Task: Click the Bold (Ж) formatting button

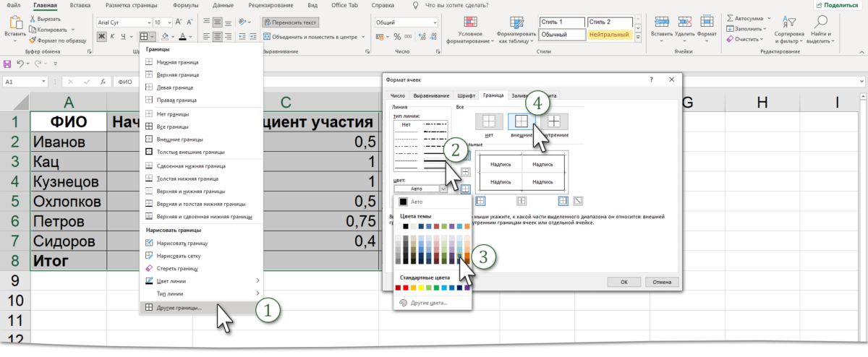Action: tap(102, 36)
